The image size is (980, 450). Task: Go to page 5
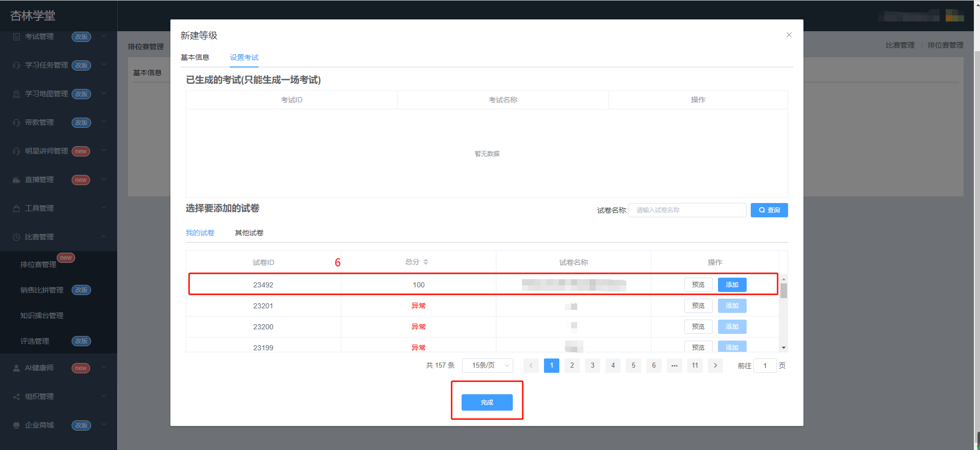point(634,366)
